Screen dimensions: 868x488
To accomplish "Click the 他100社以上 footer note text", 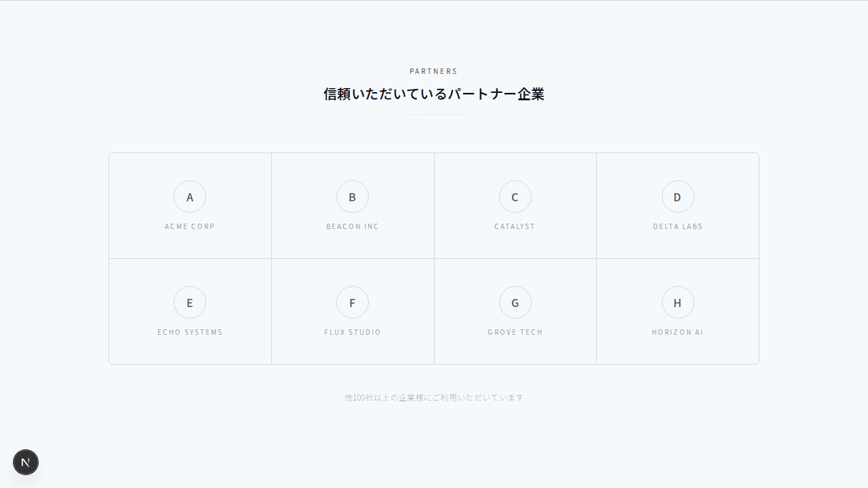I will coord(434,398).
